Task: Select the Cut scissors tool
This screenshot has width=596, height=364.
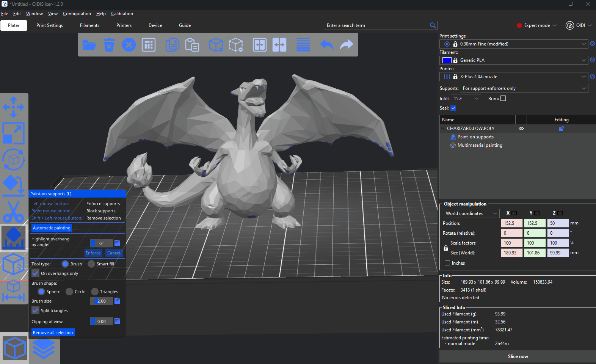Action: (14, 212)
